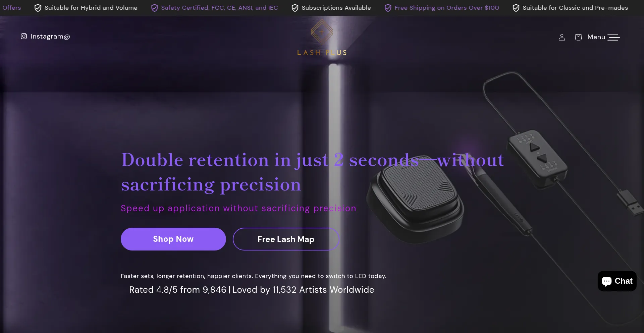
Task: Click Suitable for Hybrid and Volume text
Action: (91, 8)
